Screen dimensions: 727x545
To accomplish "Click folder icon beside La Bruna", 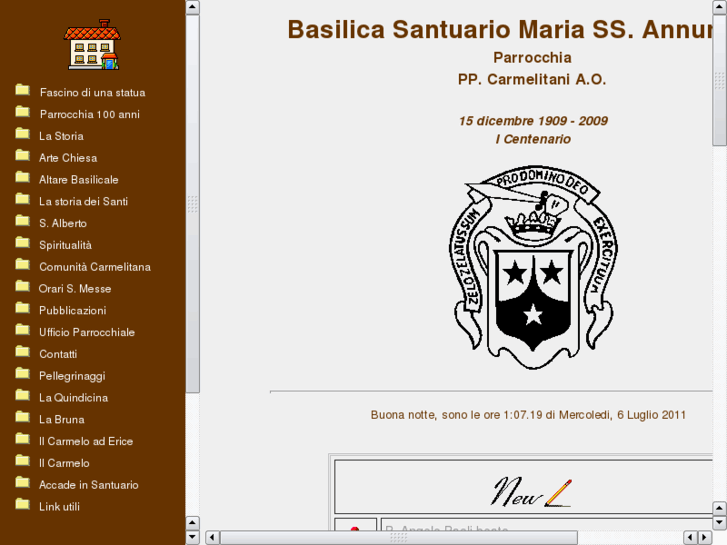I will pos(22,417).
